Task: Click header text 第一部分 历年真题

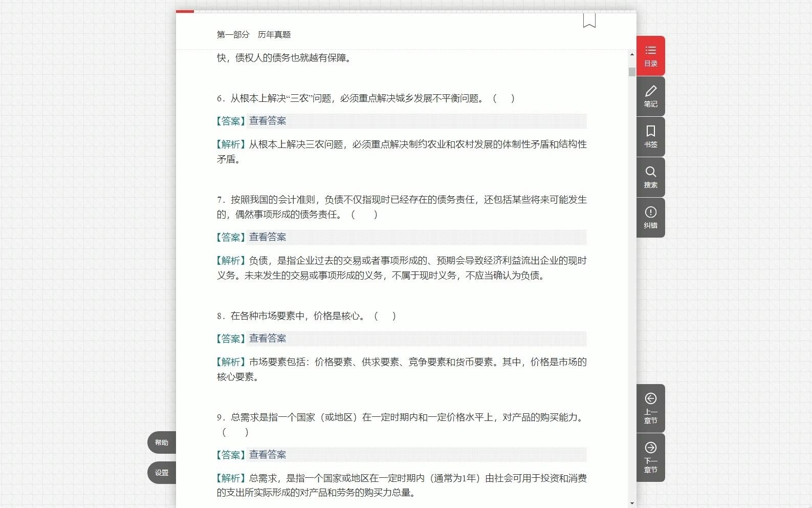Action: point(254,34)
